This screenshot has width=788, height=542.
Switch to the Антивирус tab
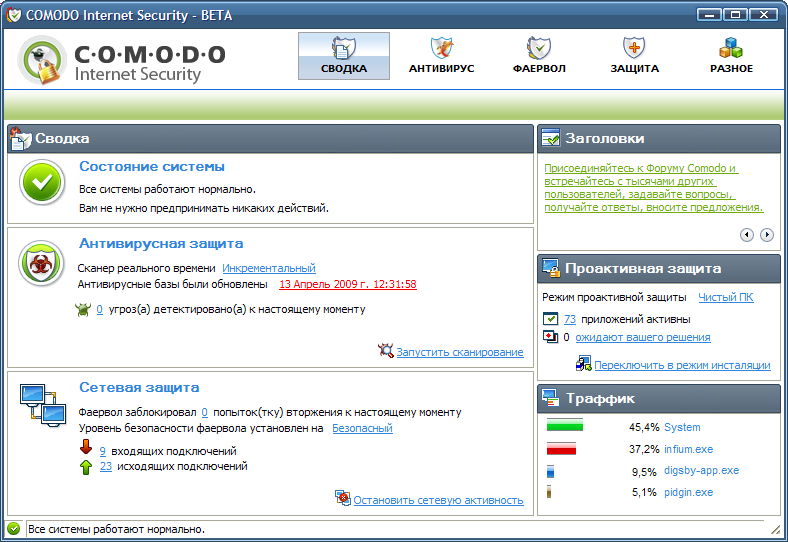(441, 56)
